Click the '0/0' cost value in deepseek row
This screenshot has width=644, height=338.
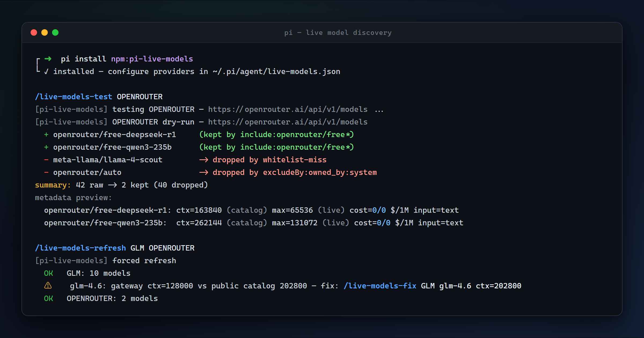point(379,210)
